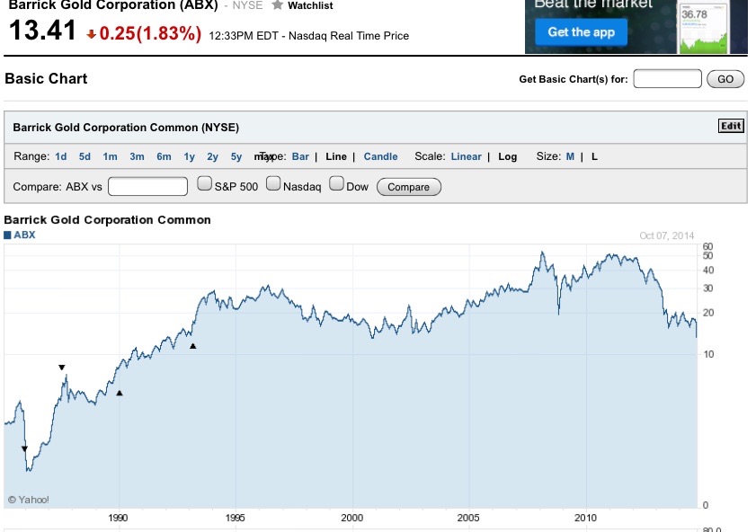
Task: Select the 1d range
Action: point(60,155)
